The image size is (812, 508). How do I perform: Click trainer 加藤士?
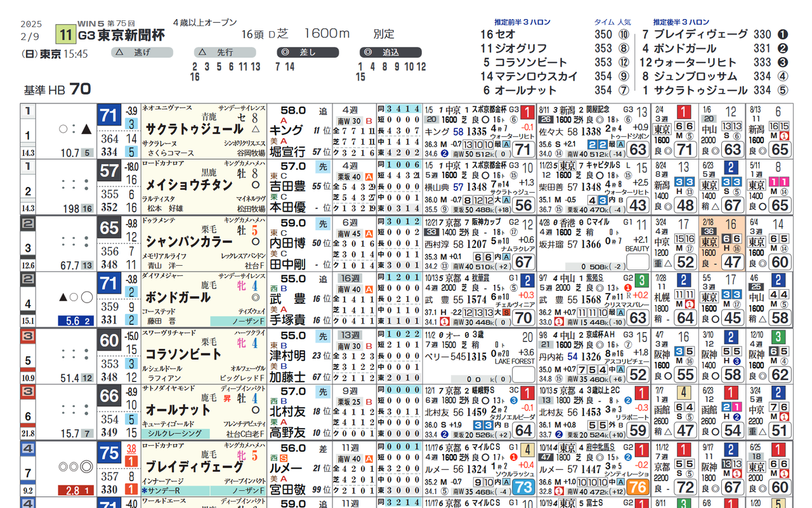pyautogui.click(x=287, y=376)
